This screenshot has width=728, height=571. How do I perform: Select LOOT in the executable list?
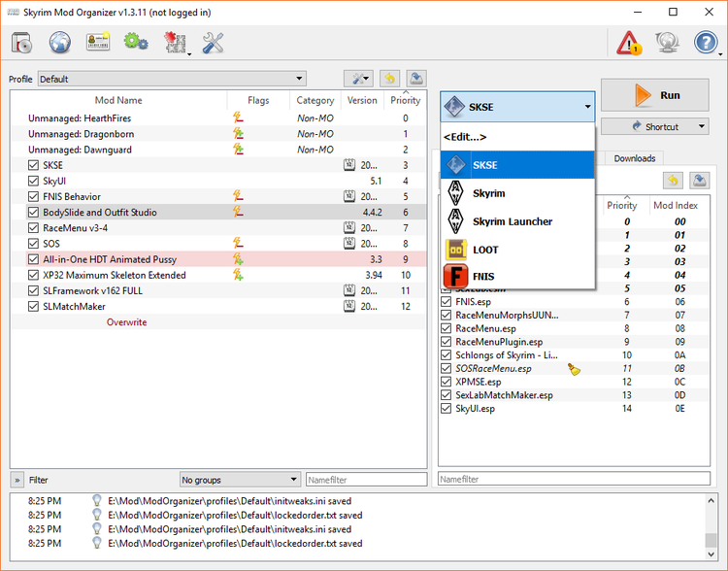pyautogui.click(x=517, y=250)
